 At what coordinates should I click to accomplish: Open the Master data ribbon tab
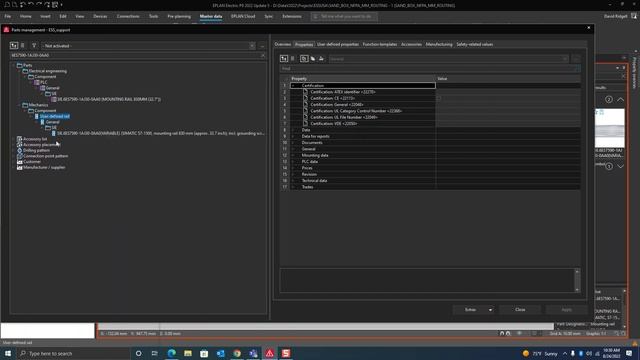211,16
